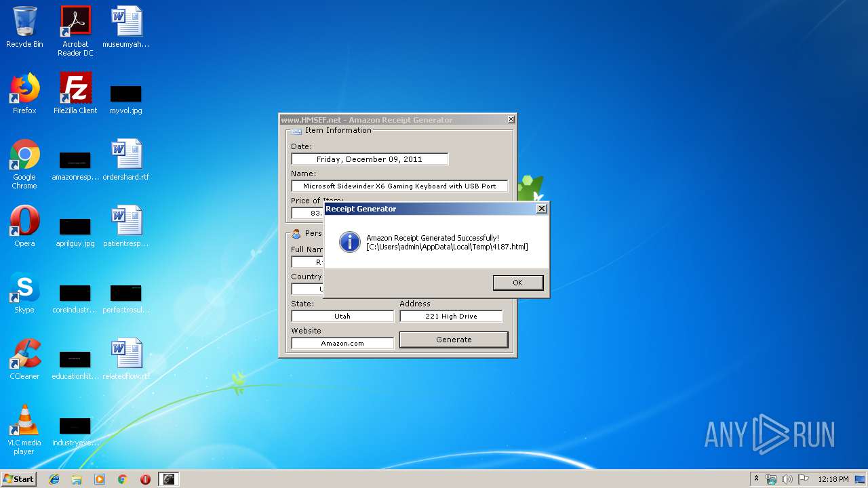Select the Acrobat Reader DC shortcut

pos(75,31)
